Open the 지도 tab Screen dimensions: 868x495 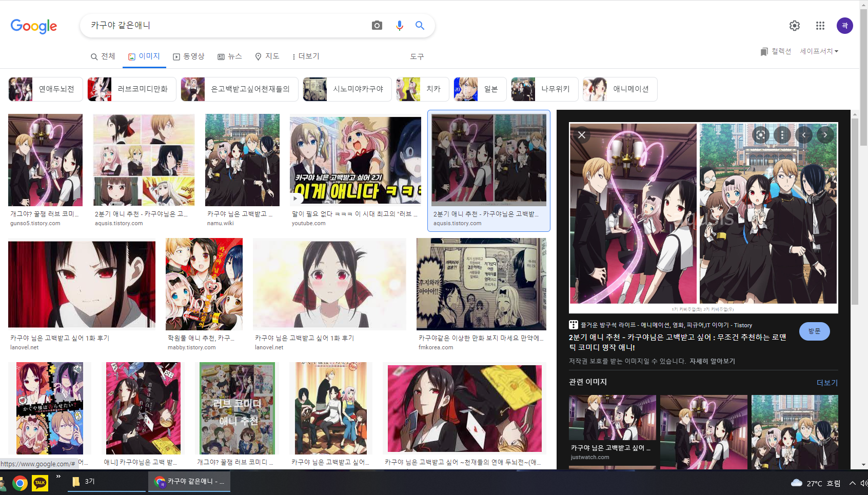267,56
